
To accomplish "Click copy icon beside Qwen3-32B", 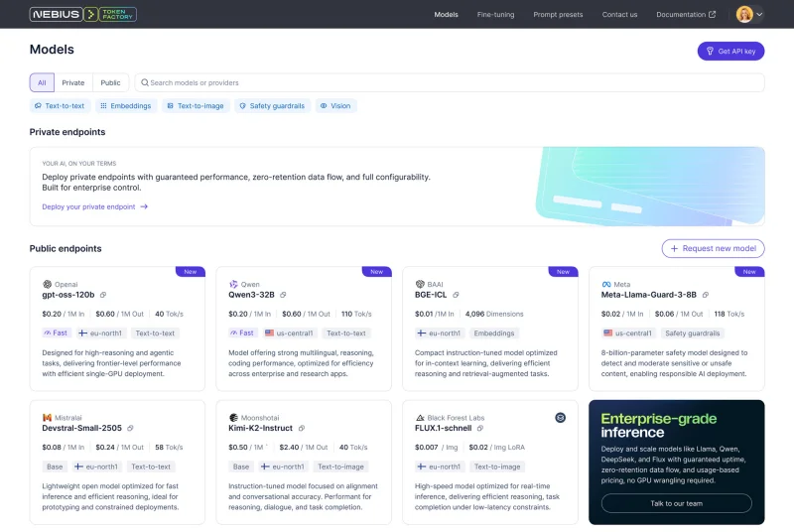I will (283, 295).
